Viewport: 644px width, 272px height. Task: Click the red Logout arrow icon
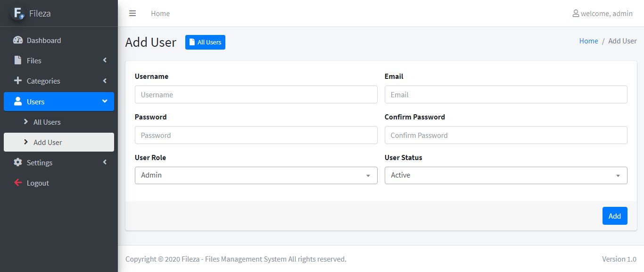coord(18,183)
